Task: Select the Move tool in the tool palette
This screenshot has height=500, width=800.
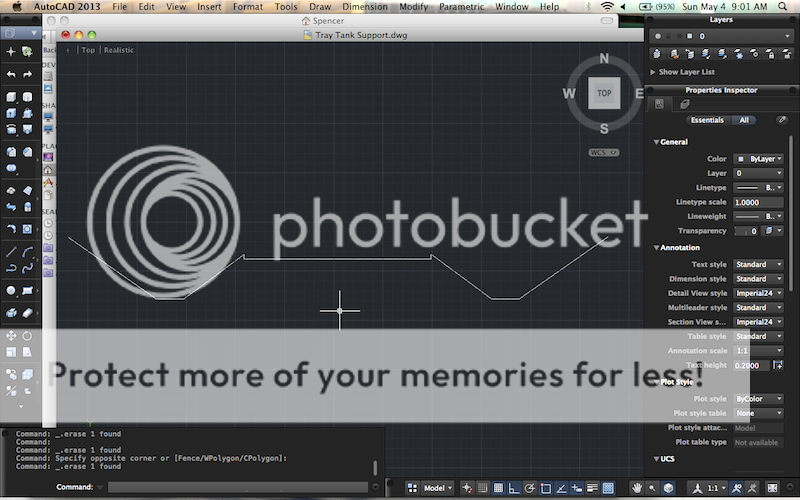Action: click(x=11, y=336)
